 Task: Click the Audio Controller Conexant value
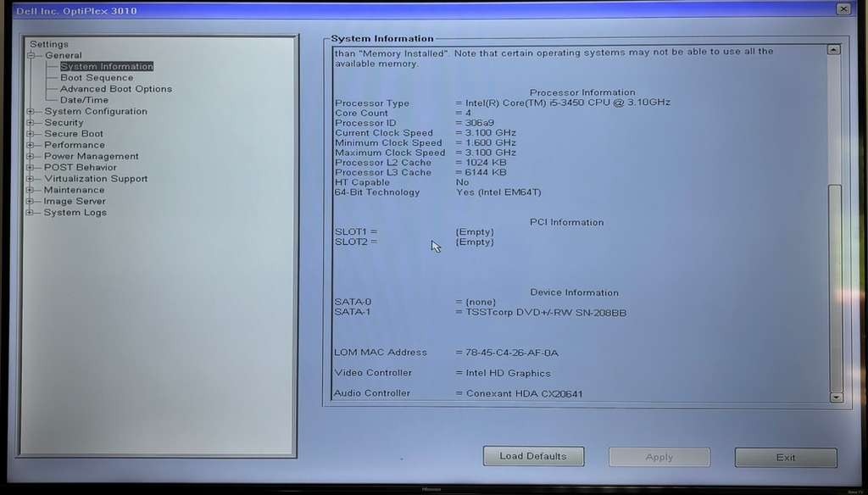pyautogui.click(x=524, y=393)
